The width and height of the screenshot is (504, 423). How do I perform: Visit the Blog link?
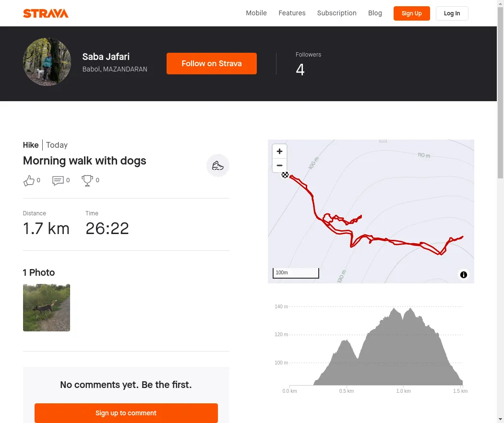pos(375,13)
